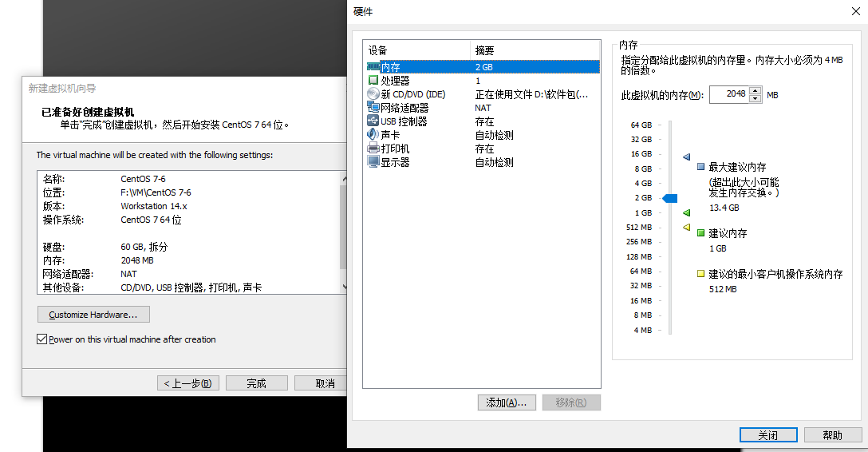The height and width of the screenshot is (452, 868).
Task: Click the 帮助 help button
Action: pos(833,434)
